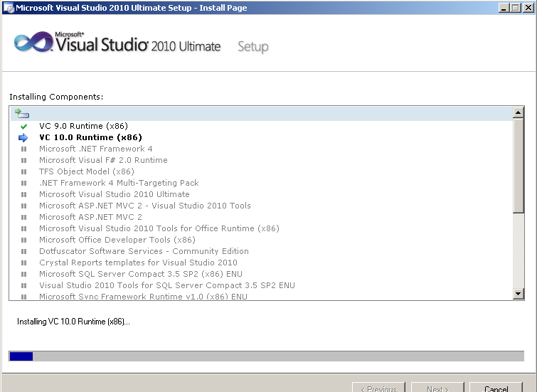Click pending icon beside Microsoft Visual Studio 2010 Ultimate
This screenshot has height=392, width=537.
coord(23,195)
